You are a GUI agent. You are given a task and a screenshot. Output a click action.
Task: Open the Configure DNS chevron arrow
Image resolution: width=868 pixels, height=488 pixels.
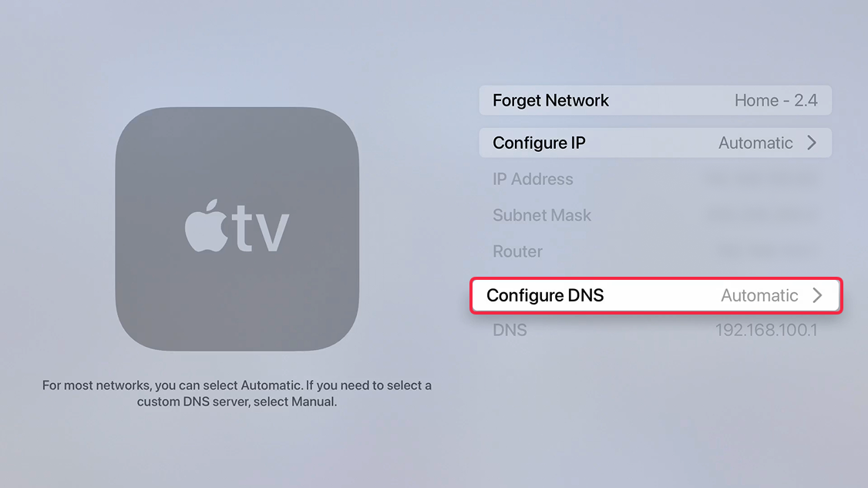(x=818, y=295)
